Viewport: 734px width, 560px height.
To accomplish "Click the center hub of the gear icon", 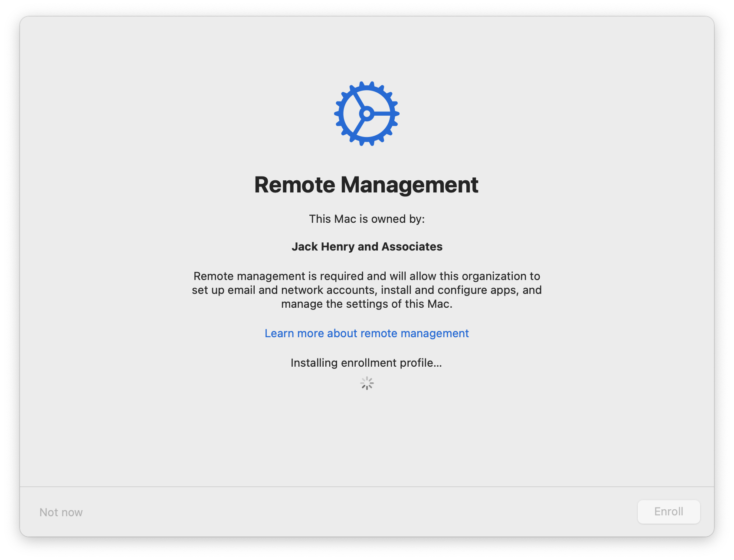I will tap(367, 114).
